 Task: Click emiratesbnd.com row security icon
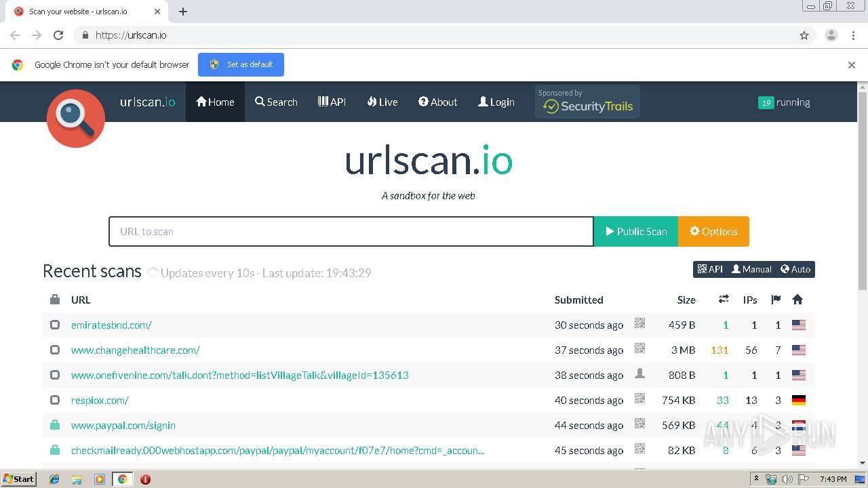click(x=55, y=325)
